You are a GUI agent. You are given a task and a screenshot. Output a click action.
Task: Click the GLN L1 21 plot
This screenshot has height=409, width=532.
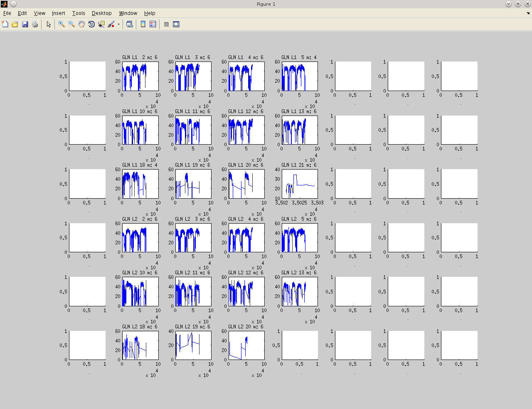[x=300, y=184]
